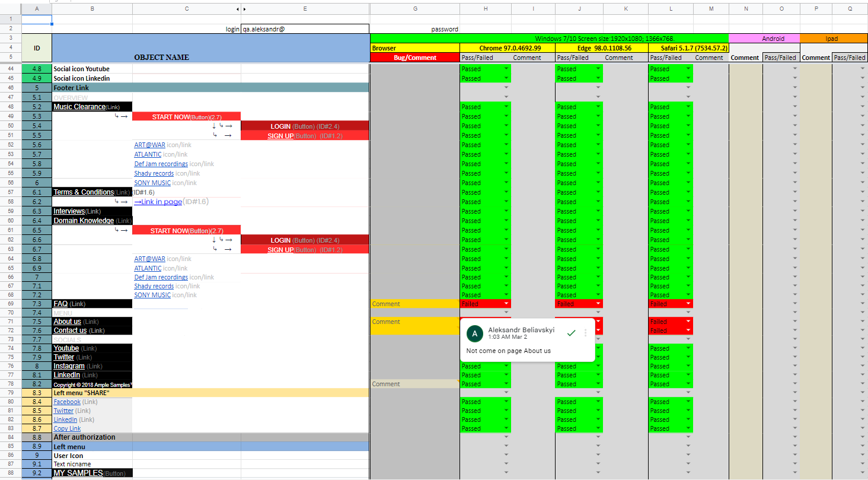Select START NOW button cell in row 5.3
This screenshot has width=868, height=480.
click(187, 117)
